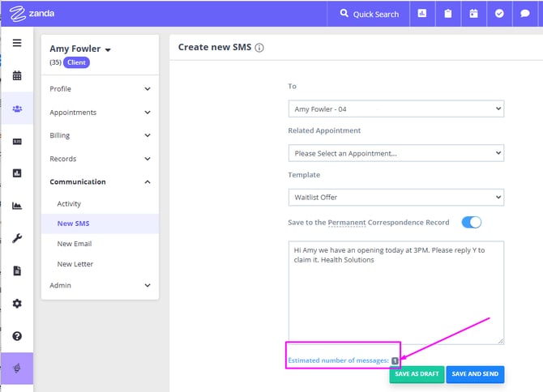Image resolution: width=543 pixels, height=392 pixels.
Task: Open the To recipient dropdown
Action: click(395, 109)
